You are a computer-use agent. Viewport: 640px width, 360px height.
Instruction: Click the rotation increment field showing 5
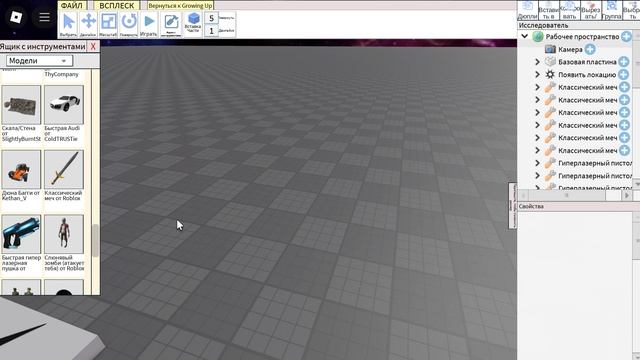tap(211, 18)
